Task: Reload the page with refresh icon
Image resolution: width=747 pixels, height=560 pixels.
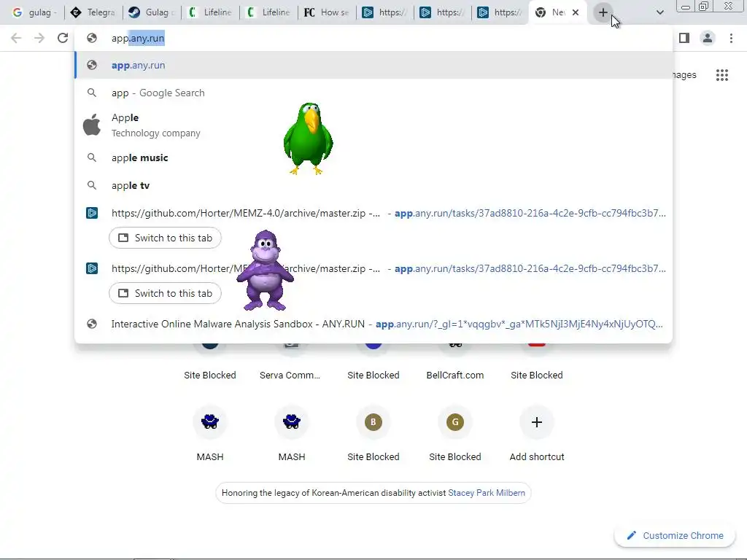Action: tap(63, 38)
